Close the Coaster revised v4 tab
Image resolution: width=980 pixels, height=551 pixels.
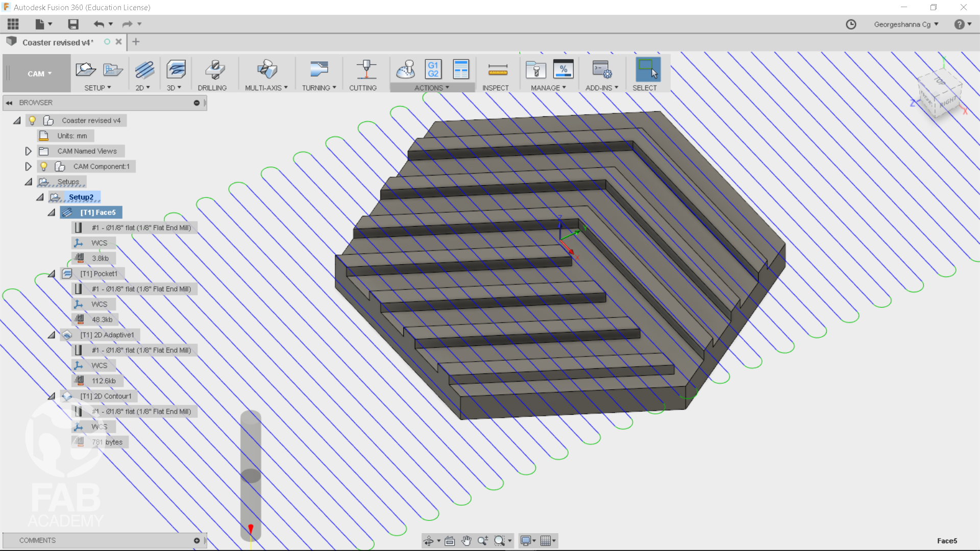click(x=118, y=42)
